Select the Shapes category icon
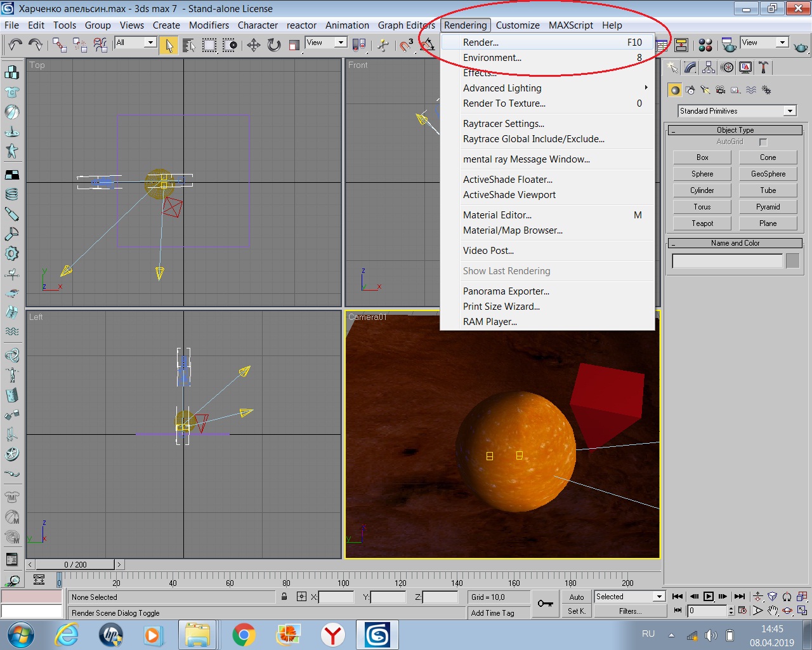This screenshot has width=812, height=650. coord(690,90)
